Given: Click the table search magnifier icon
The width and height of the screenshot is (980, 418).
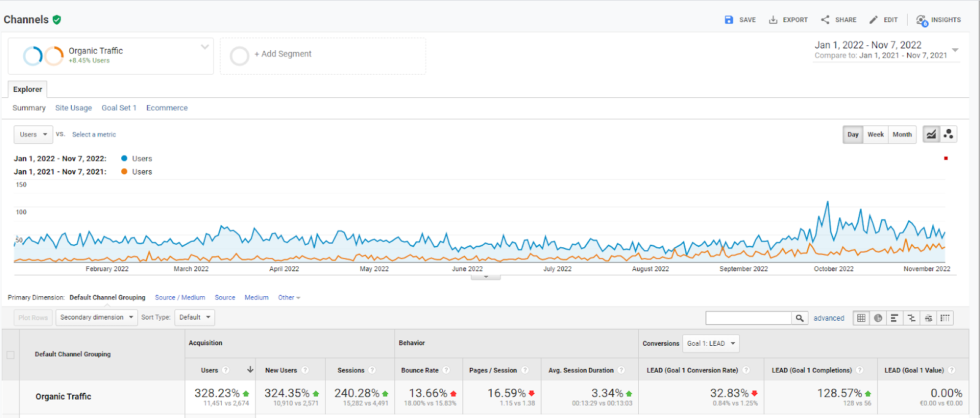Looking at the screenshot, I should (x=799, y=318).
